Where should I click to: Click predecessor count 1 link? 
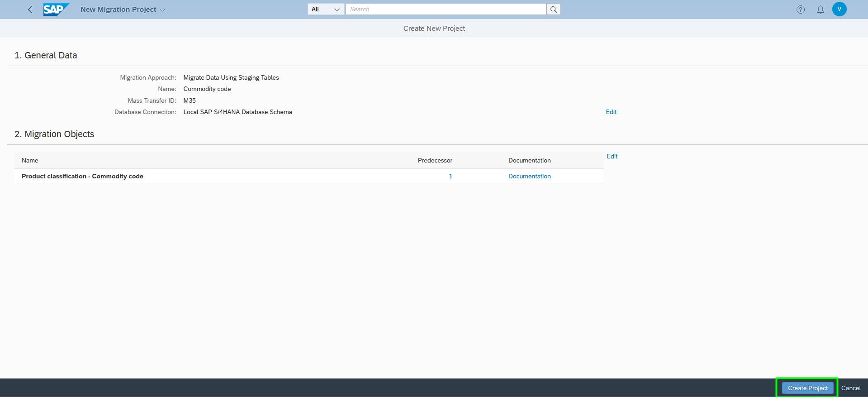(x=451, y=176)
